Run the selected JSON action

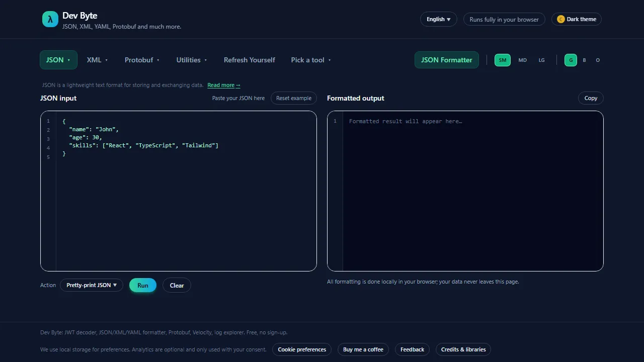pos(143,285)
